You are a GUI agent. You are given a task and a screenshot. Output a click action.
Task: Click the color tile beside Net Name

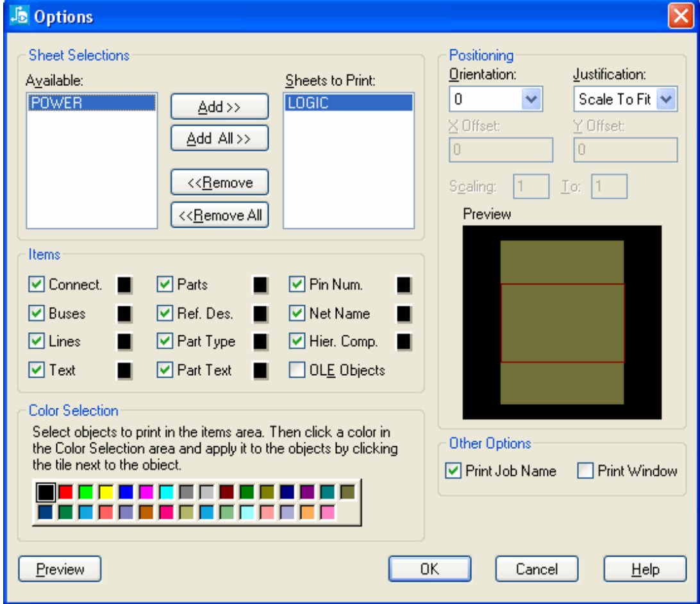click(404, 314)
